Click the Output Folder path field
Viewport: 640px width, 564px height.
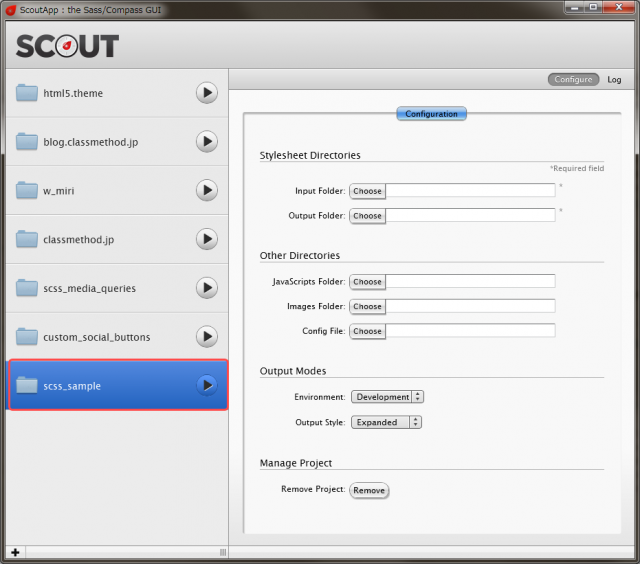pos(470,215)
